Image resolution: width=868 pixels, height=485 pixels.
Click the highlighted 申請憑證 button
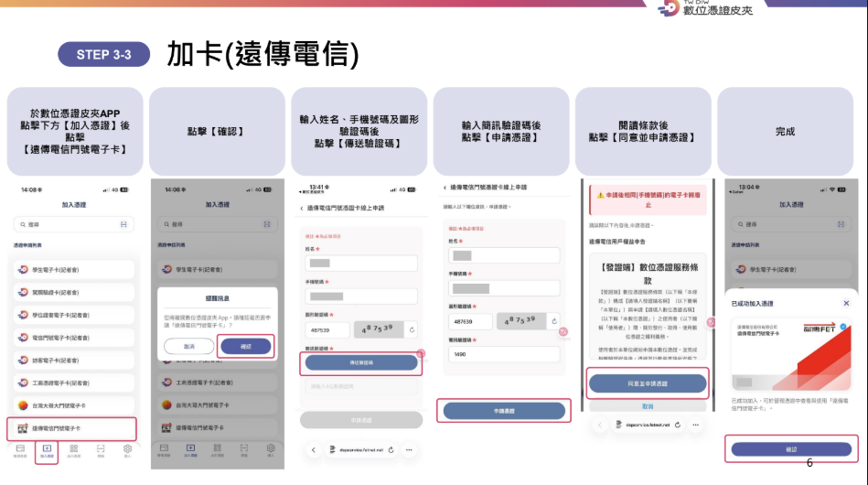coord(504,412)
